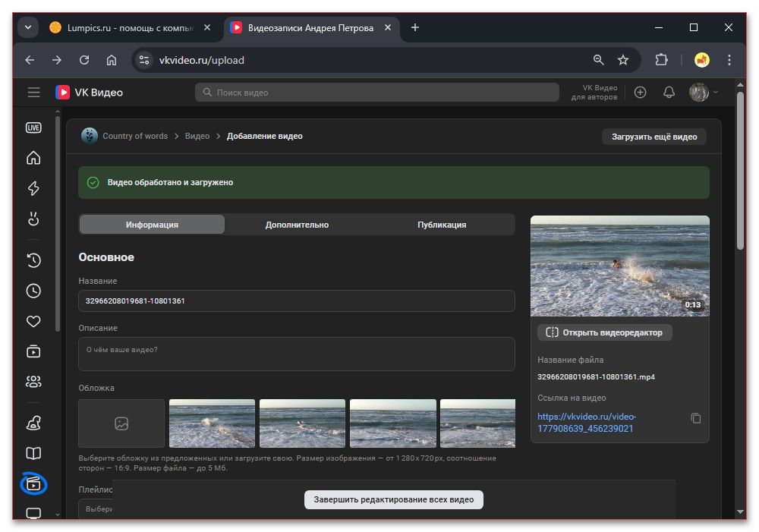Click Открыть видеоредактор button
The height and width of the screenshot is (532, 759).
point(605,332)
